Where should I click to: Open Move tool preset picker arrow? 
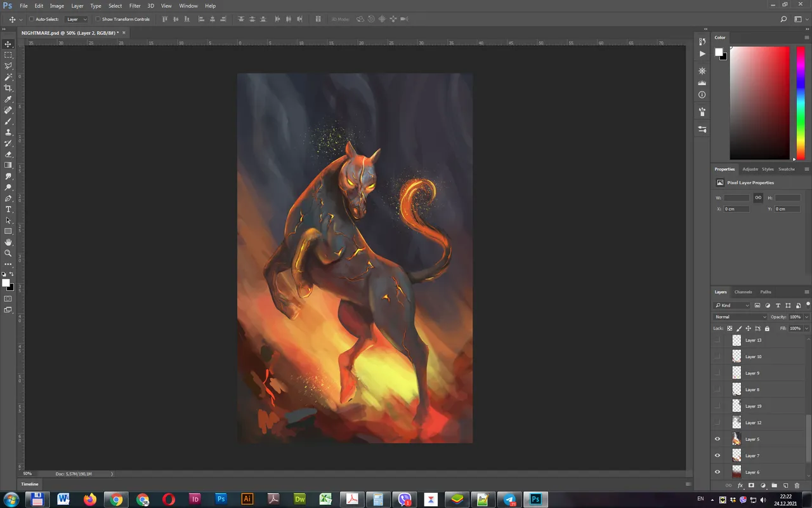pos(21,20)
